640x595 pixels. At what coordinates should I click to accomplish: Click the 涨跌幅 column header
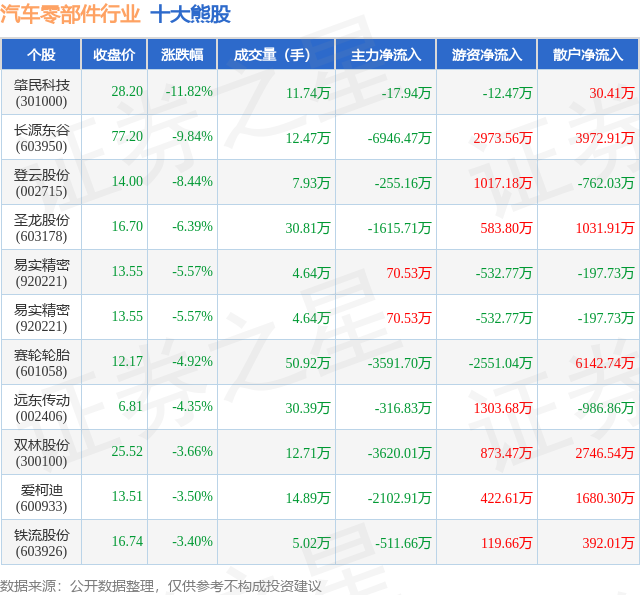(x=182, y=55)
